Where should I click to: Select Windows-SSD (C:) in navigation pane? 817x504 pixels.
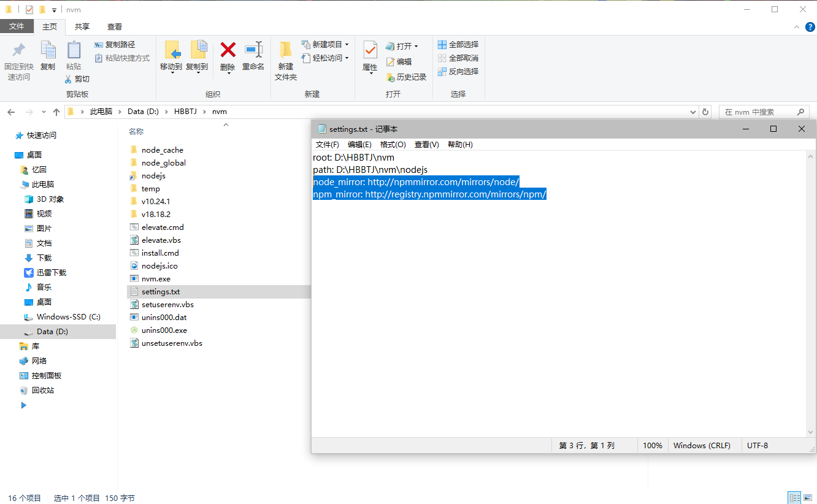(x=68, y=317)
